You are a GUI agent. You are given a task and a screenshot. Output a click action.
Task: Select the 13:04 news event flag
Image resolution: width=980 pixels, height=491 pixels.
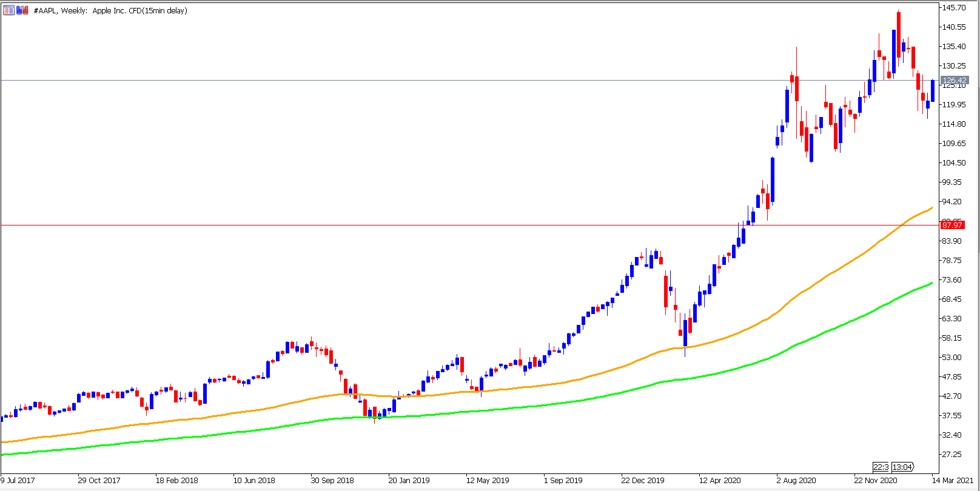pos(903,467)
